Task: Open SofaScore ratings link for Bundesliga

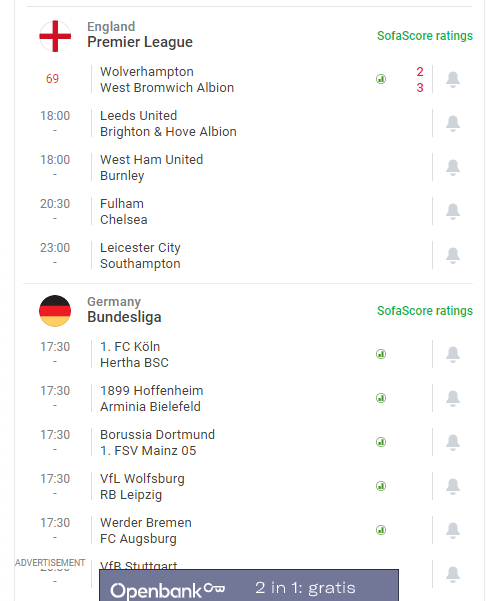Action: 425,310
